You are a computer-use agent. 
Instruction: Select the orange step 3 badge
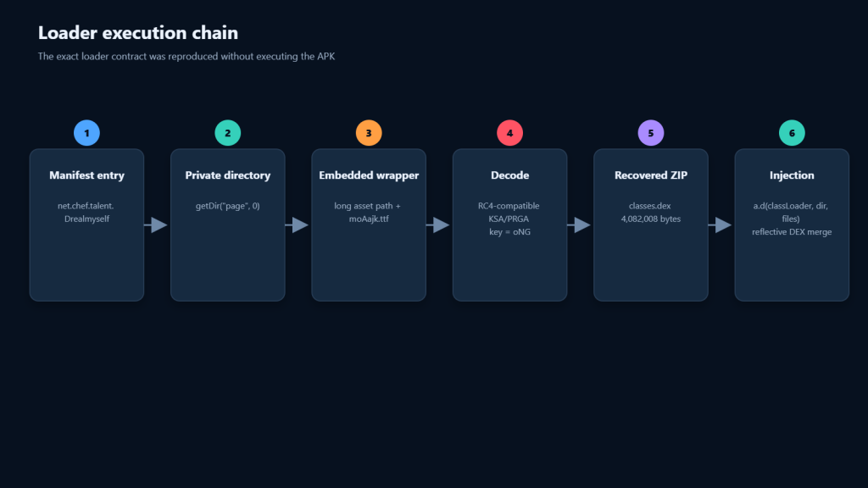369,133
